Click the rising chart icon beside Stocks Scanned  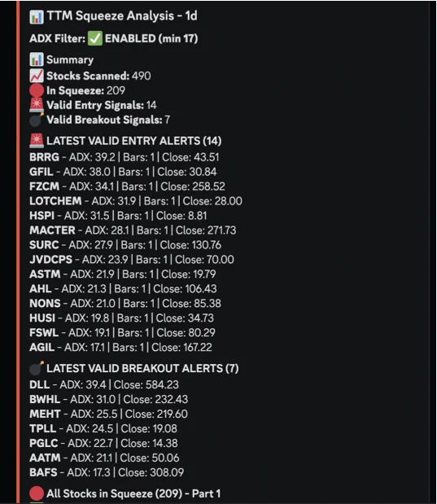[37, 76]
